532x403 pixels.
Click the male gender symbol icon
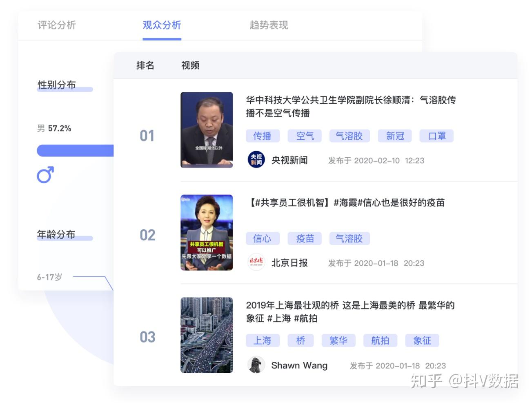click(x=45, y=175)
